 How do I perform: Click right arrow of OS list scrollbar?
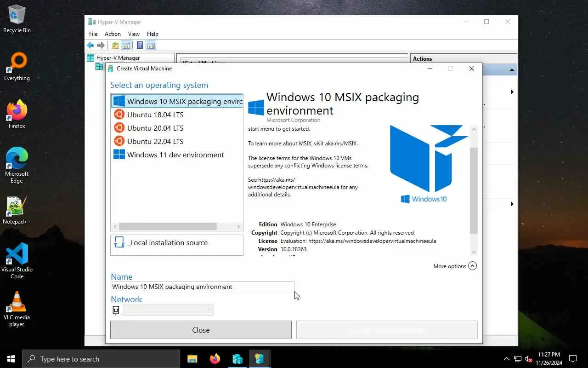(x=238, y=226)
